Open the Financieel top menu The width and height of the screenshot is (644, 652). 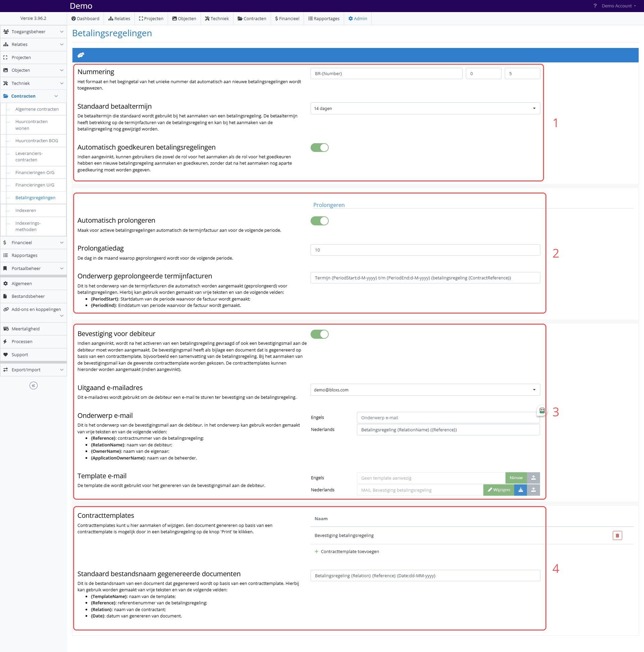tap(287, 18)
